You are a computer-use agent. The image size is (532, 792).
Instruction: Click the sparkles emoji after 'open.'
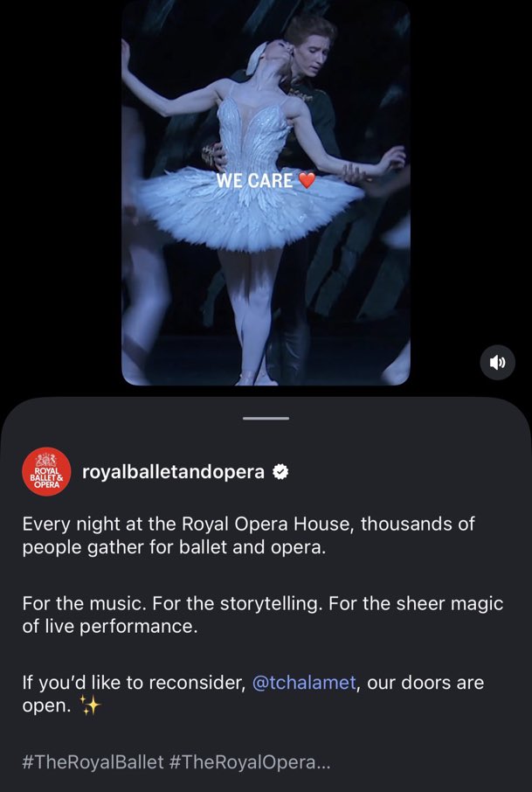pos(90,705)
